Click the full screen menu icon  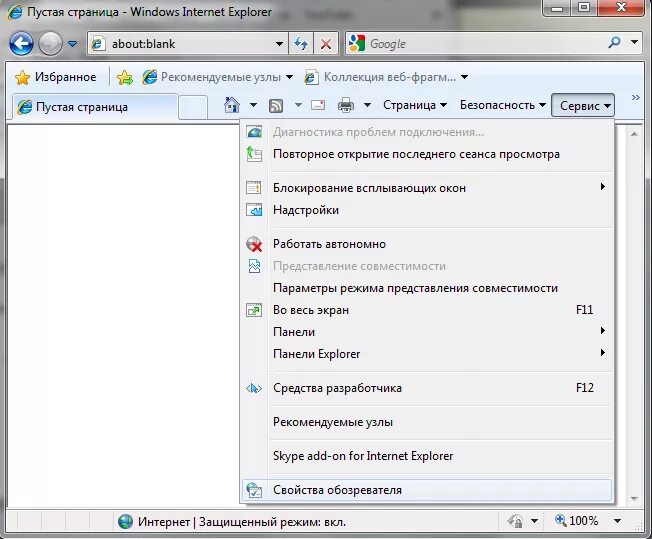[x=254, y=310]
